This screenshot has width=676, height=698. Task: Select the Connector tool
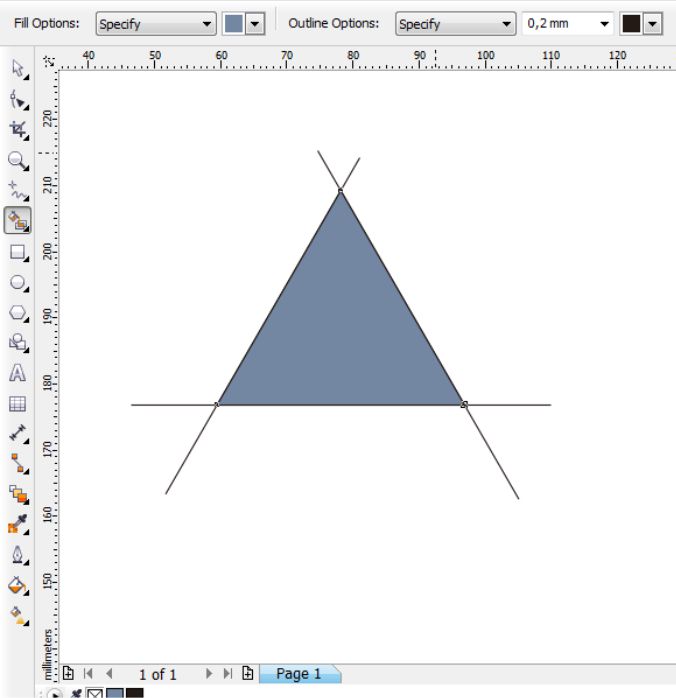[x=18, y=464]
